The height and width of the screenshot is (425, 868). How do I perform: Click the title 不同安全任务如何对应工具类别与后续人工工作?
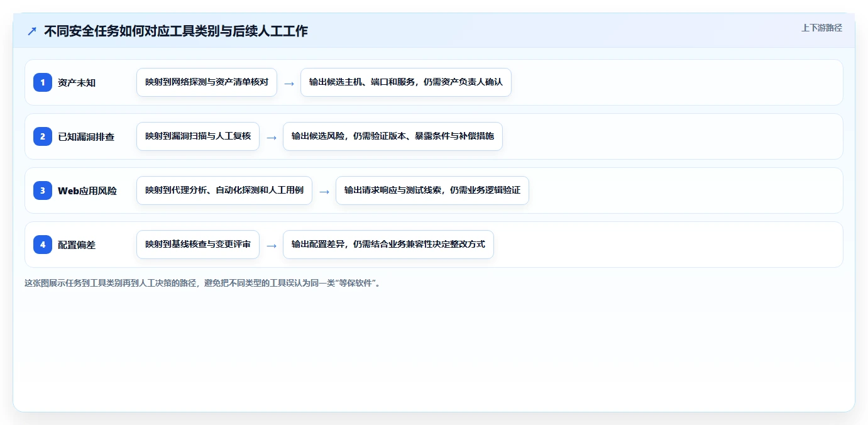point(176,31)
